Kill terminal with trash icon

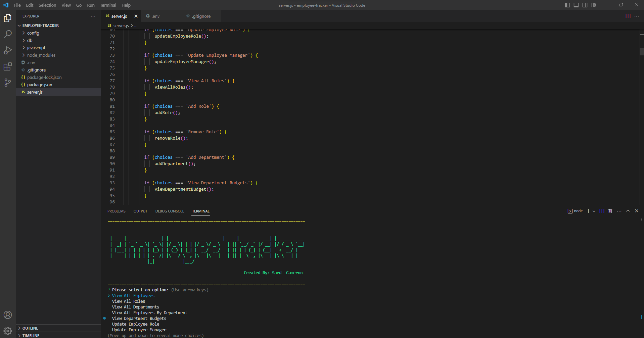tap(610, 211)
